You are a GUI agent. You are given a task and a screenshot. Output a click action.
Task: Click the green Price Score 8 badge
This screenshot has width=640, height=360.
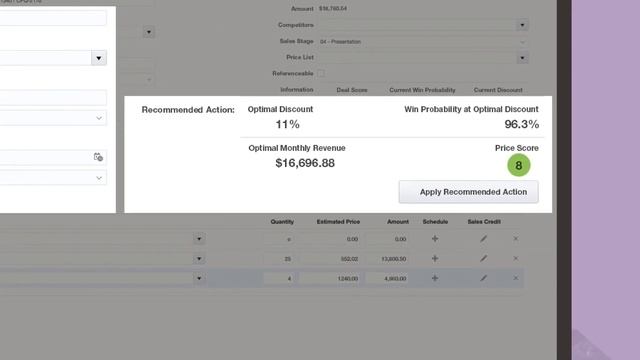tap(518, 165)
